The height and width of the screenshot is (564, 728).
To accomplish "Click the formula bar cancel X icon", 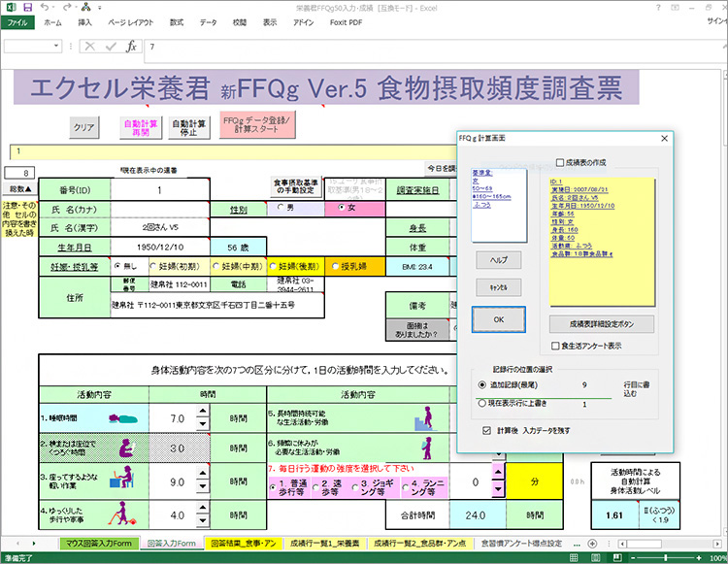I will 90,46.
